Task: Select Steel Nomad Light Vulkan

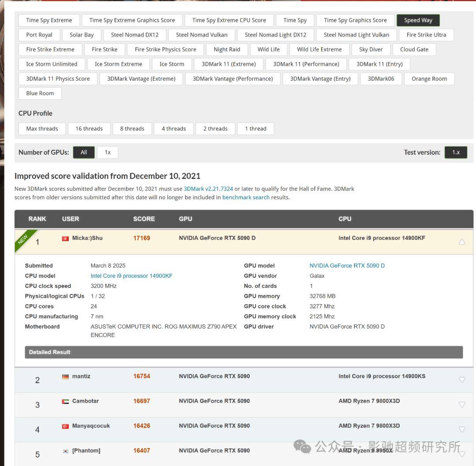Action: pos(357,35)
